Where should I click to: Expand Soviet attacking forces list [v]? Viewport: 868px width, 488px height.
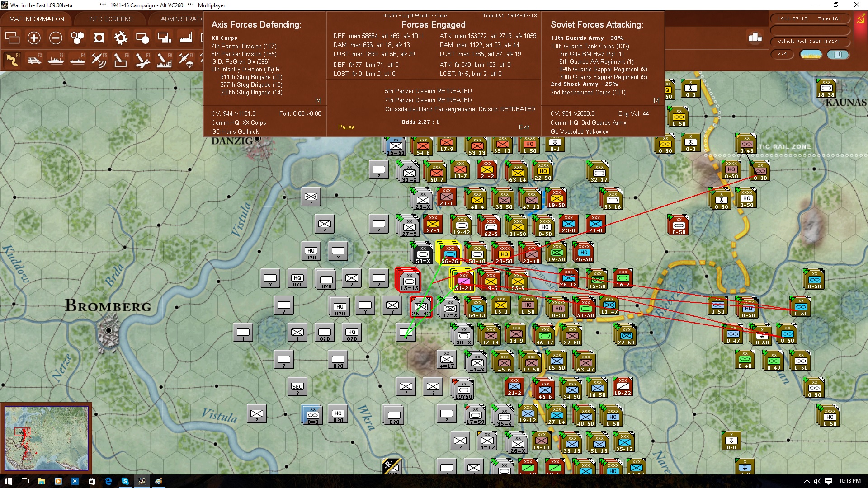[x=656, y=100]
